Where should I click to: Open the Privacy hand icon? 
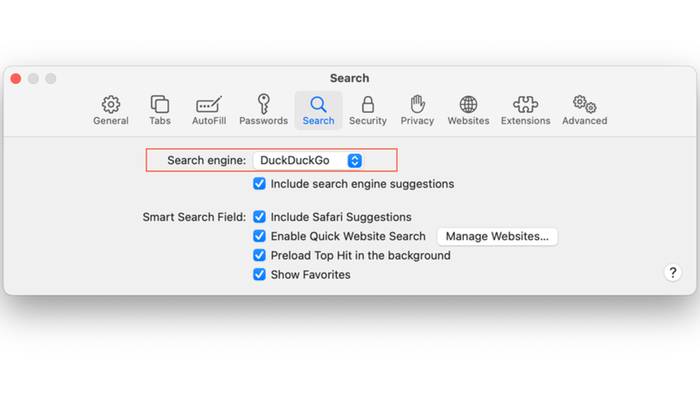417,104
